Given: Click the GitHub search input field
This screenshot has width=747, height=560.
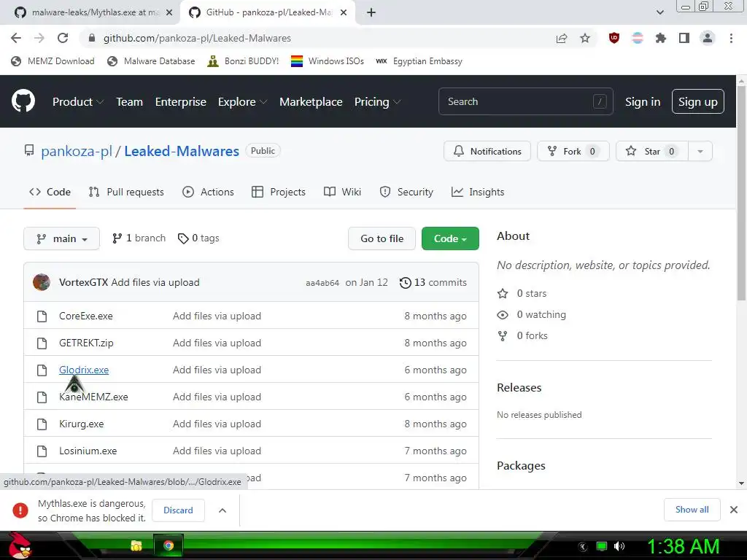Looking at the screenshot, I should 525,101.
